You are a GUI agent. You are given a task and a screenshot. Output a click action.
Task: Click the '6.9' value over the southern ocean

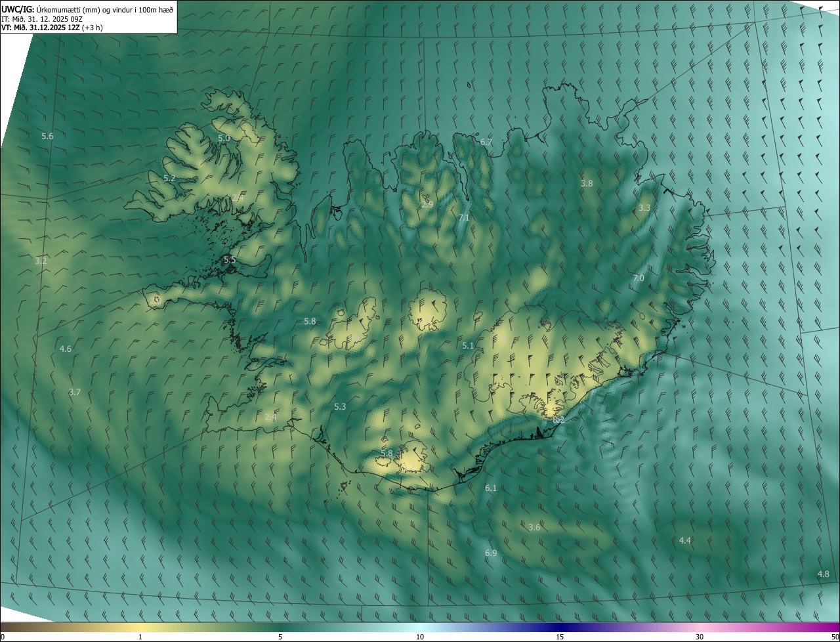point(491,553)
